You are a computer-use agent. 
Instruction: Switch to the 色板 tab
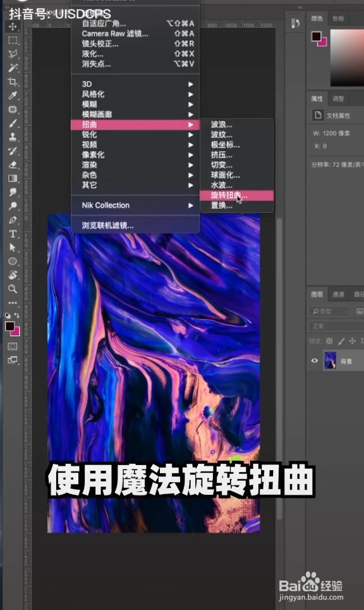point(338,18)
